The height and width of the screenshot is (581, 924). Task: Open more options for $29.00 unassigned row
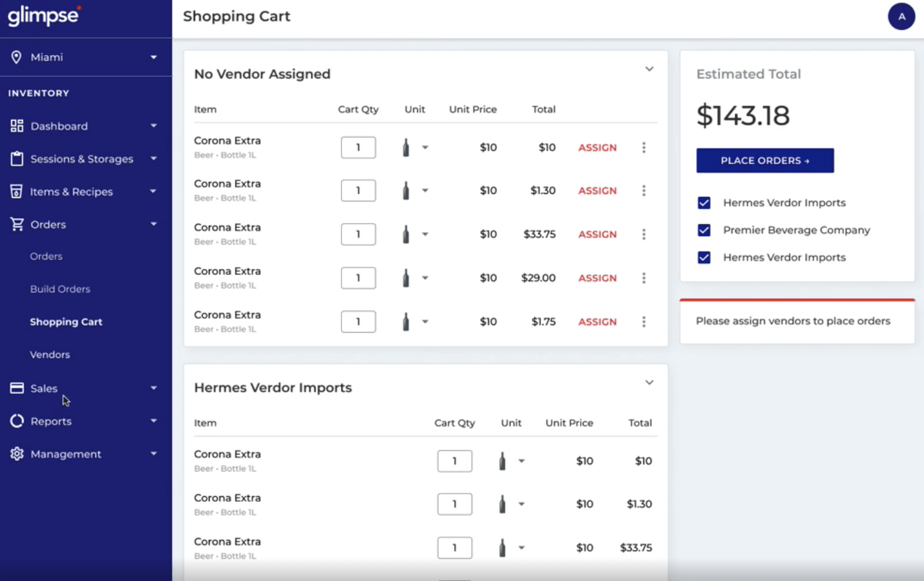pos(644,278)
